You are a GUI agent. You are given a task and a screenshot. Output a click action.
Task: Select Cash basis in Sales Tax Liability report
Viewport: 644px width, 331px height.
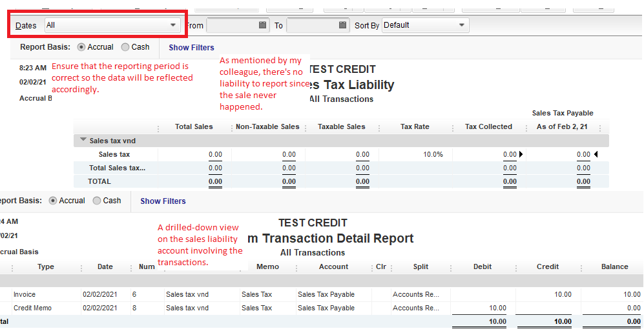[x=125, y=47]
